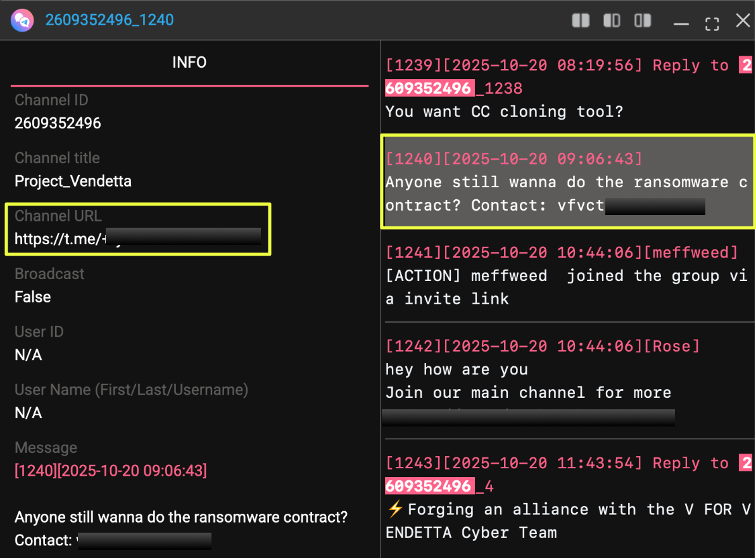This screenshot has height=558, width=756.
Task: Select the Project_Vendetta channel title
Action: point(73,181)
